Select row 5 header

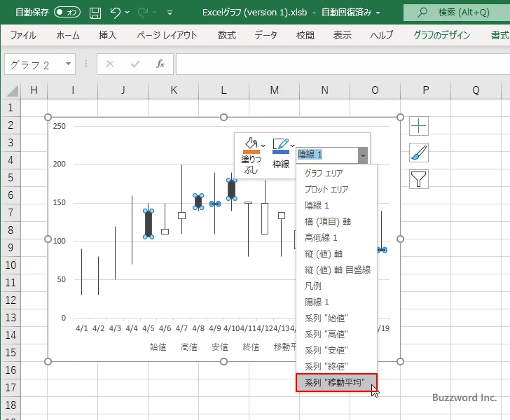[11, 178]
